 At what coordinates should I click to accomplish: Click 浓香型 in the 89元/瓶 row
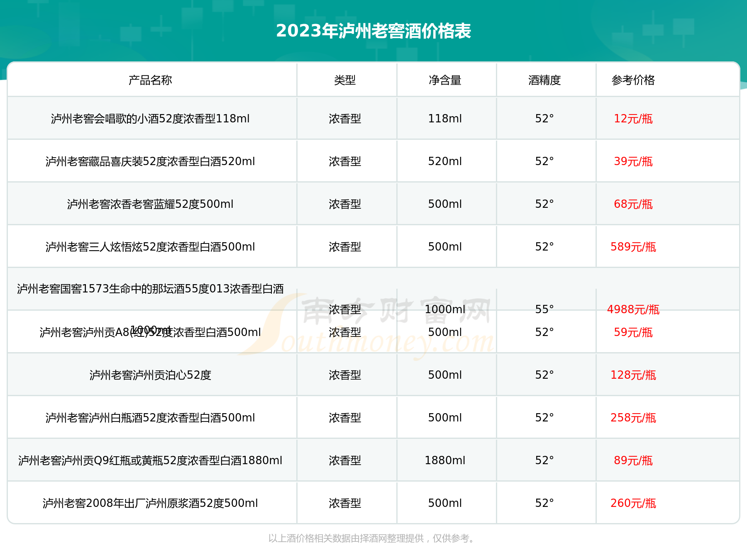345,460
